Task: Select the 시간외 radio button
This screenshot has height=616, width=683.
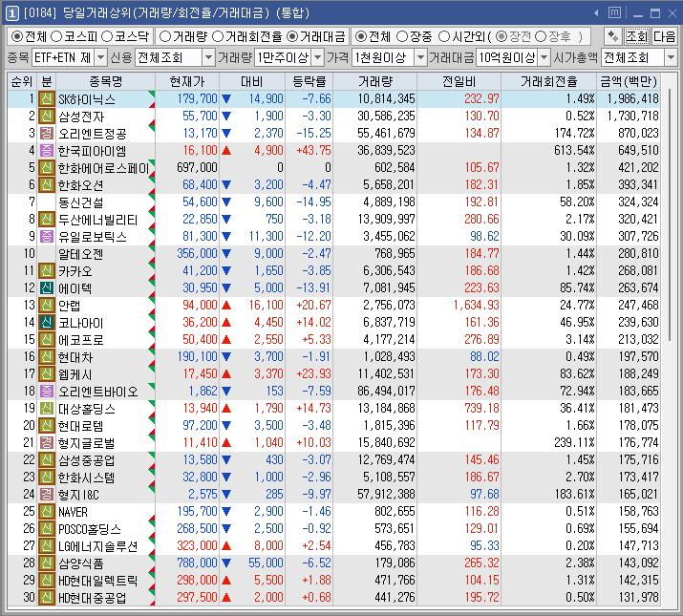Action: point(444,36)
